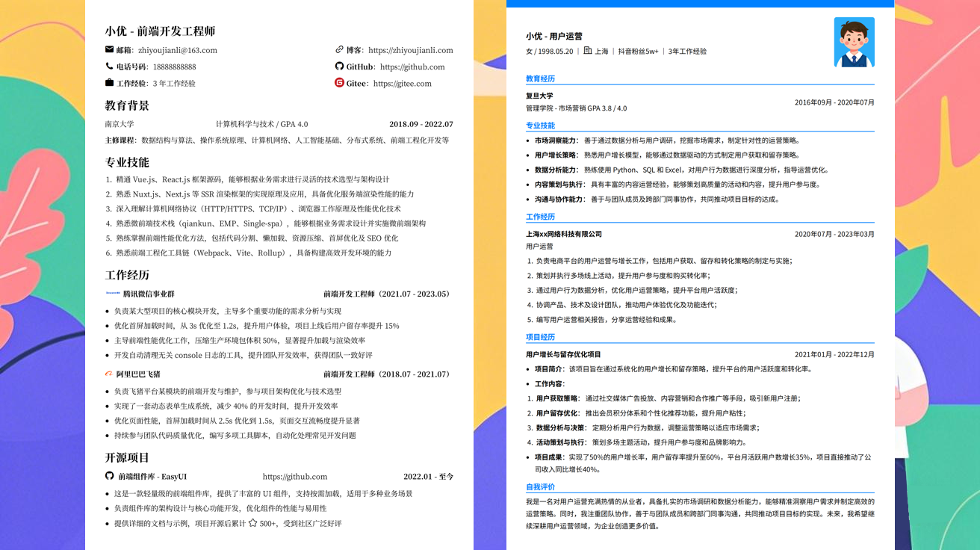
Task: Click the chain-link icon beside 博客
Action: pos(339,50)
